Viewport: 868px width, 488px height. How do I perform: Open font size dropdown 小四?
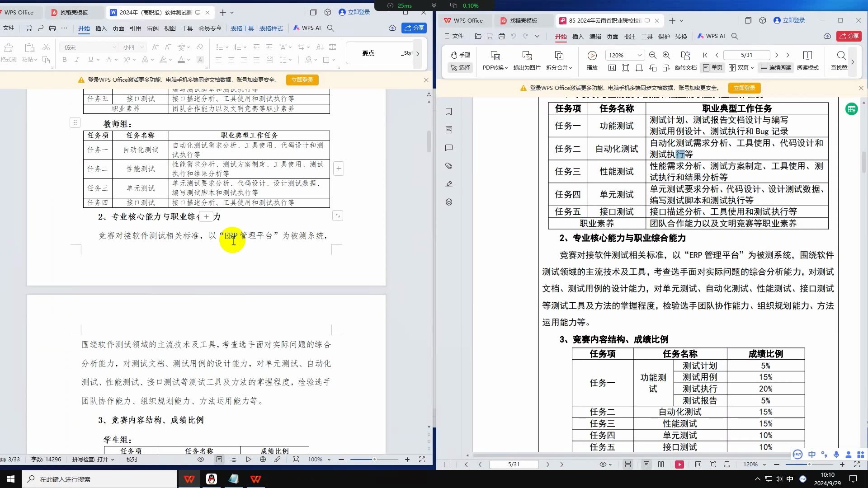pos(133,47)
